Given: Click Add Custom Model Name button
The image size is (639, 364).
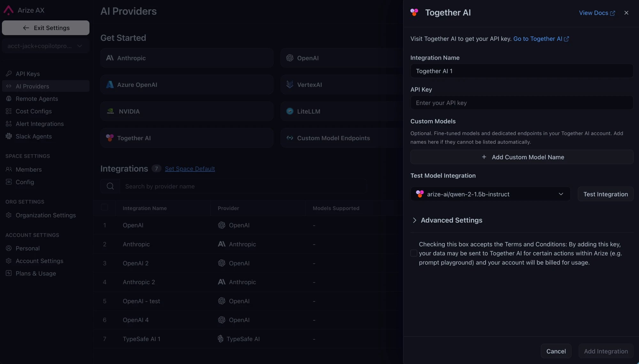Looking at the screenshot, I should 522,157.
